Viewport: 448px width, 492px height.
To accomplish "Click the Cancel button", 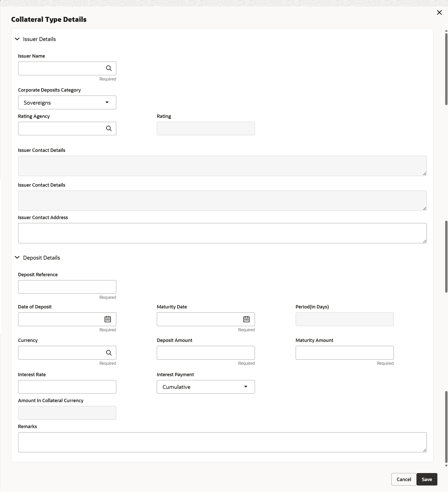I will click(404, 479).
